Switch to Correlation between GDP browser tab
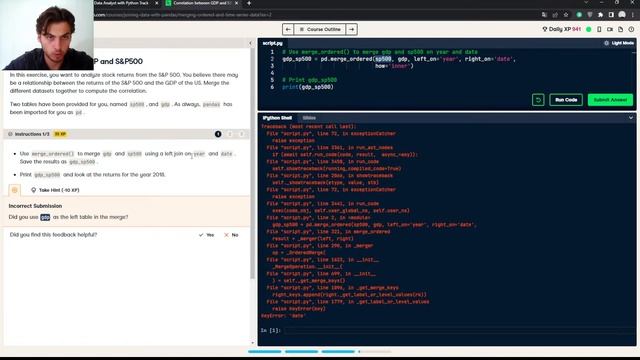This screenshot has width=640, height=360. (x=202, y=3)
